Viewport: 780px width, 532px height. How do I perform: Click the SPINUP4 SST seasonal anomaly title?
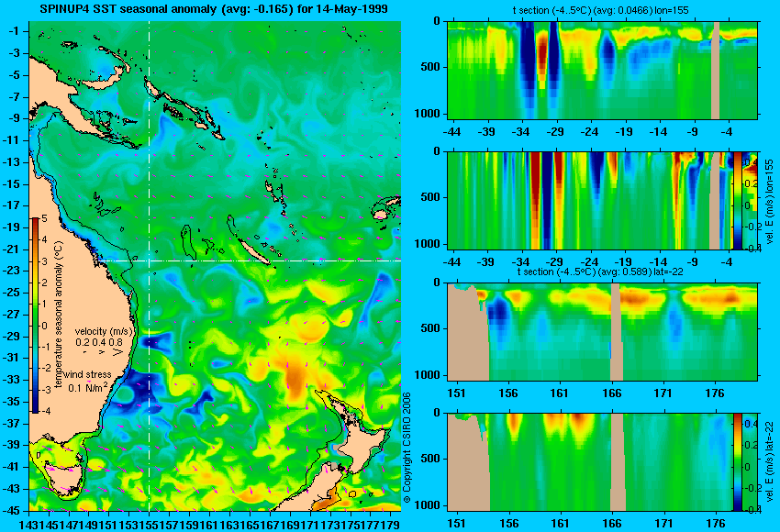[214, 9]
